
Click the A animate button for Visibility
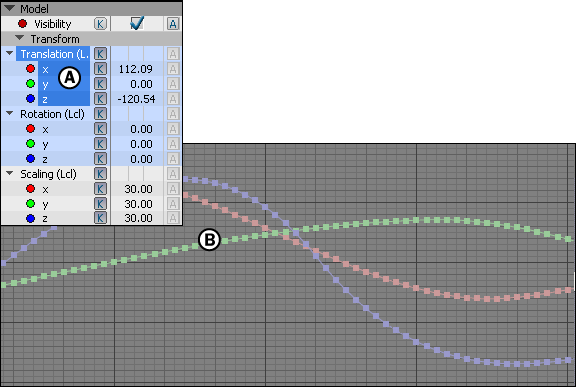click(x=173, y=24)
